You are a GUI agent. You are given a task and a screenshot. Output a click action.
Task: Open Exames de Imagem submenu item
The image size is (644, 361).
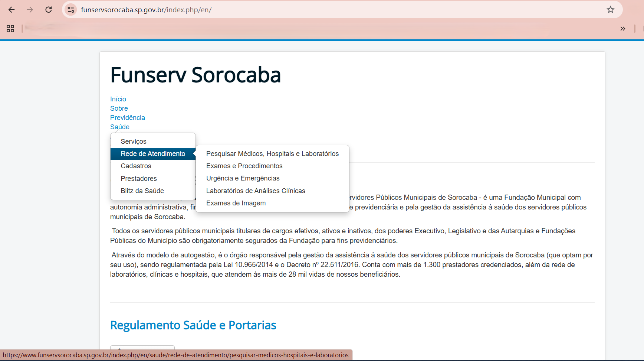[x=272, y=203]
